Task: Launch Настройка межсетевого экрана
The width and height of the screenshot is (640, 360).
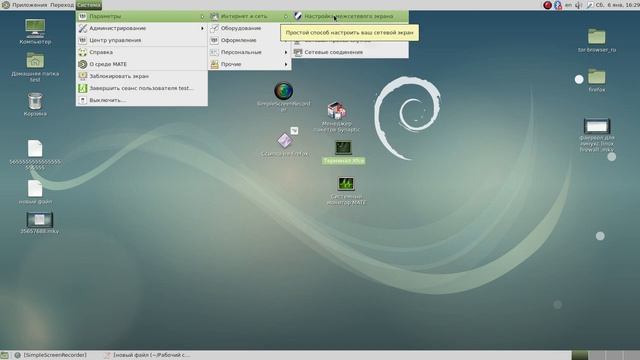Action: tap(350, 16)
